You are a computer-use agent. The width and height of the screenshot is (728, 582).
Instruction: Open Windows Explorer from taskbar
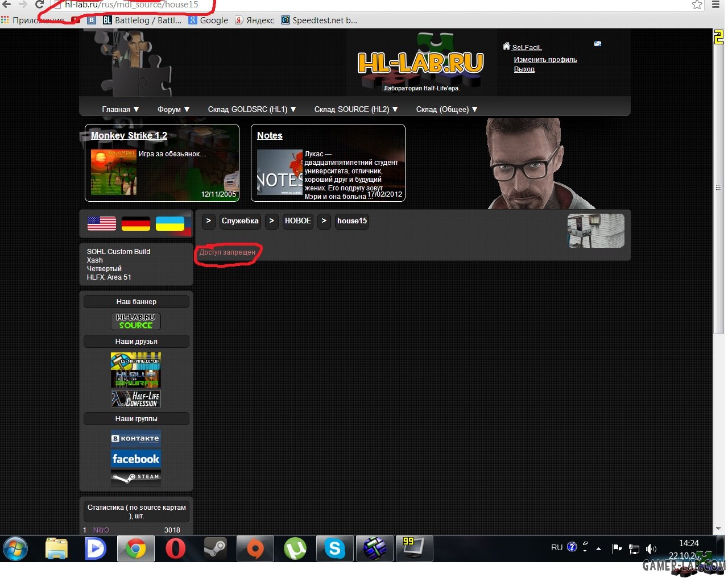point(56,549)
